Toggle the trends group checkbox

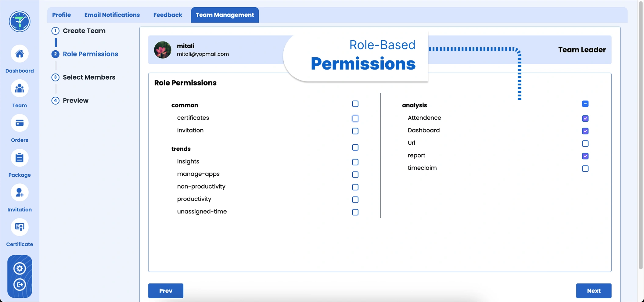(355, 147)
